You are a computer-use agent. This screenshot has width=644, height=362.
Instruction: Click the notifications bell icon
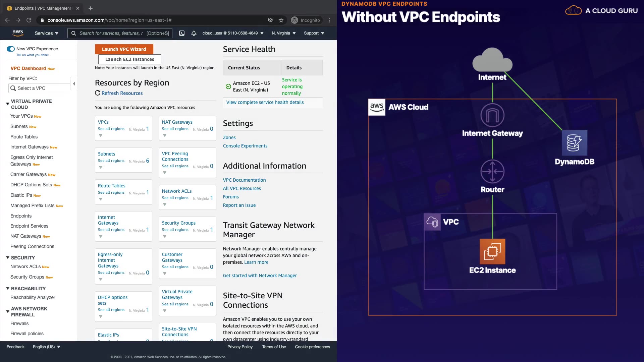(194, 33)
